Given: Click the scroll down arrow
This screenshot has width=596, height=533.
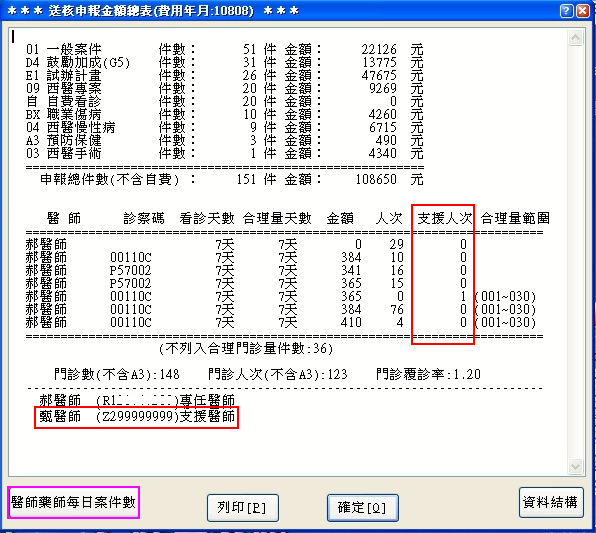Looking at the screenshot, I should click(575, 466).
